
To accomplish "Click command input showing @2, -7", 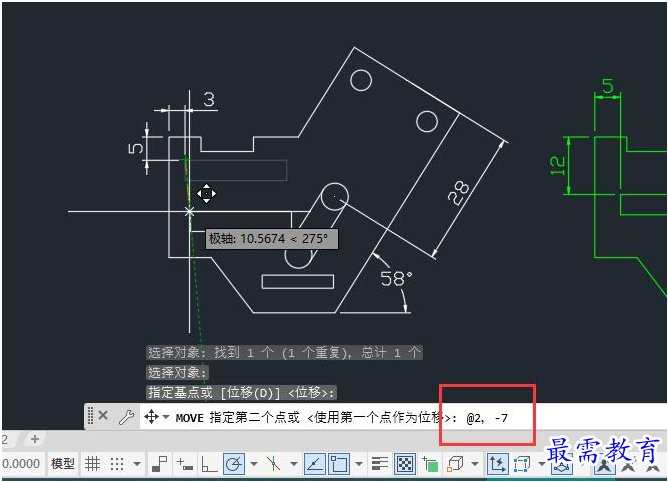I will tap(487, 418).
